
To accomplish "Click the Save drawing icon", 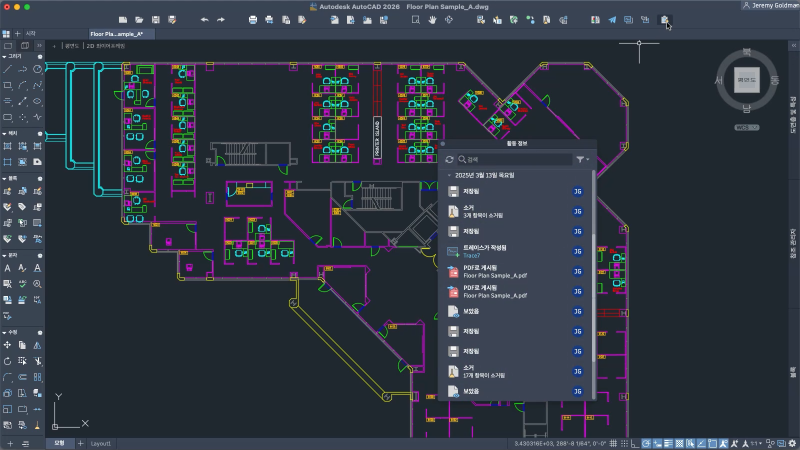I will point(156,20).
